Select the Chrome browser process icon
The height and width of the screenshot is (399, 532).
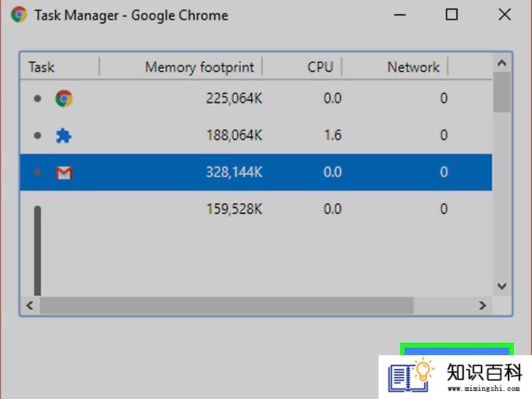[x=64, y=99]
